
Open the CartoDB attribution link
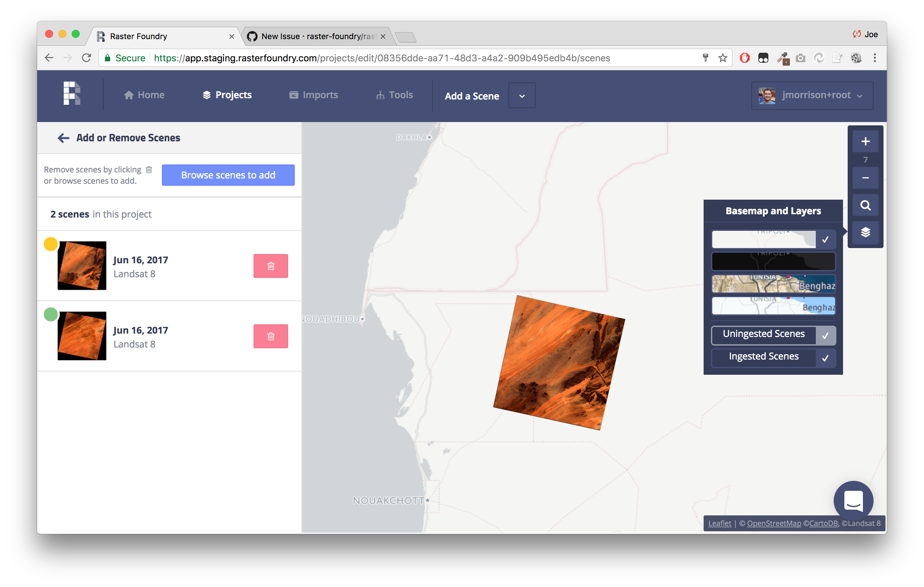823,523
